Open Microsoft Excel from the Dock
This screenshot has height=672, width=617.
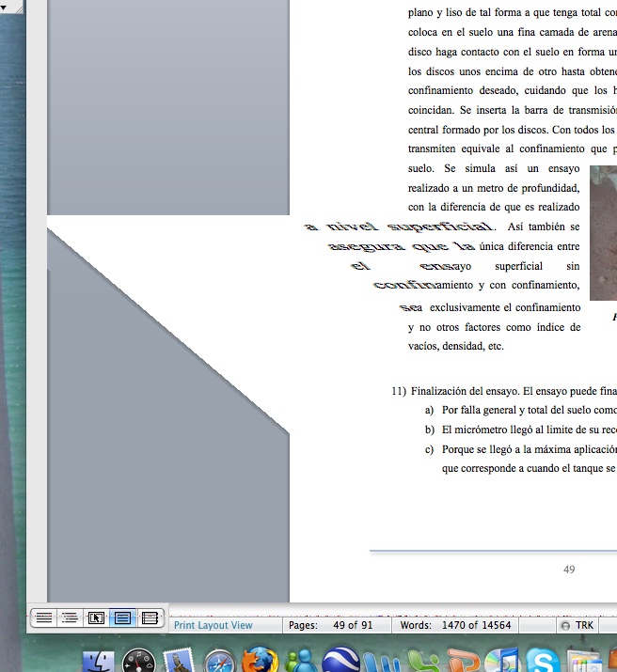tap(422, 663)
